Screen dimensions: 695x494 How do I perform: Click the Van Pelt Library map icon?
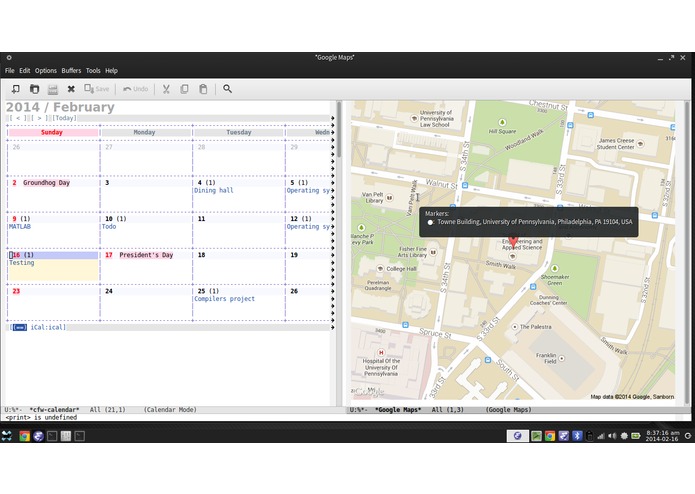[x=390, y=198]
